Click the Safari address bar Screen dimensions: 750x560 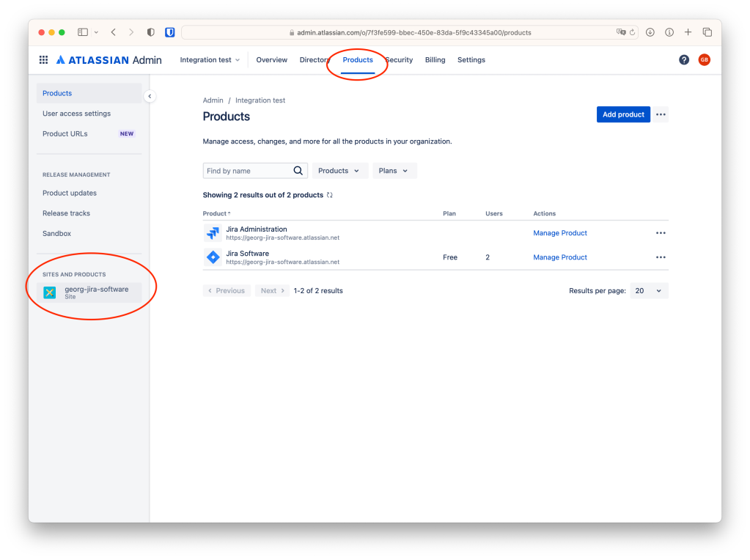(x=410, y=32)
